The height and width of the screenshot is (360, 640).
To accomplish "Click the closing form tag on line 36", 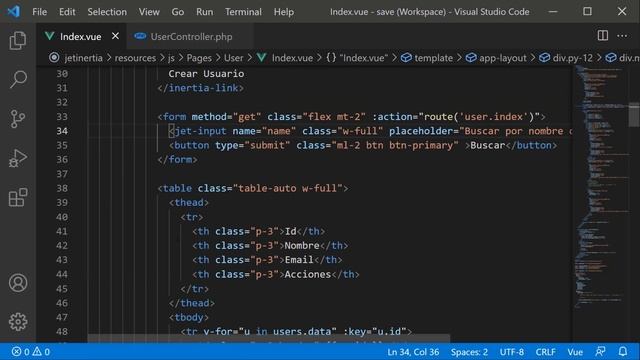I will click(177, 160).
